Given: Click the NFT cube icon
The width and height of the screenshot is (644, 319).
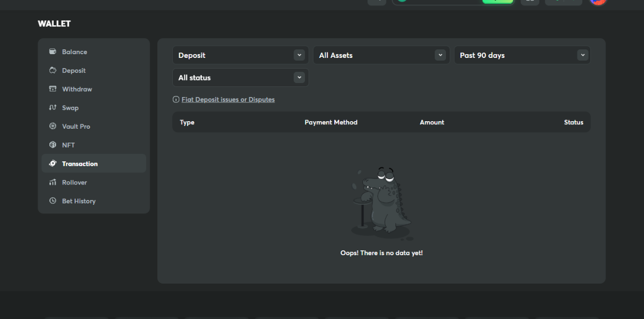Looking at the screenshot, I should (53, 145).
